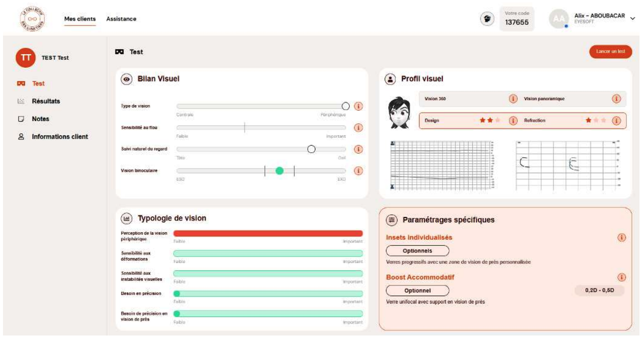
Task: Open info icon for Sensibilité au flou
Action: [x=358, y=128]
